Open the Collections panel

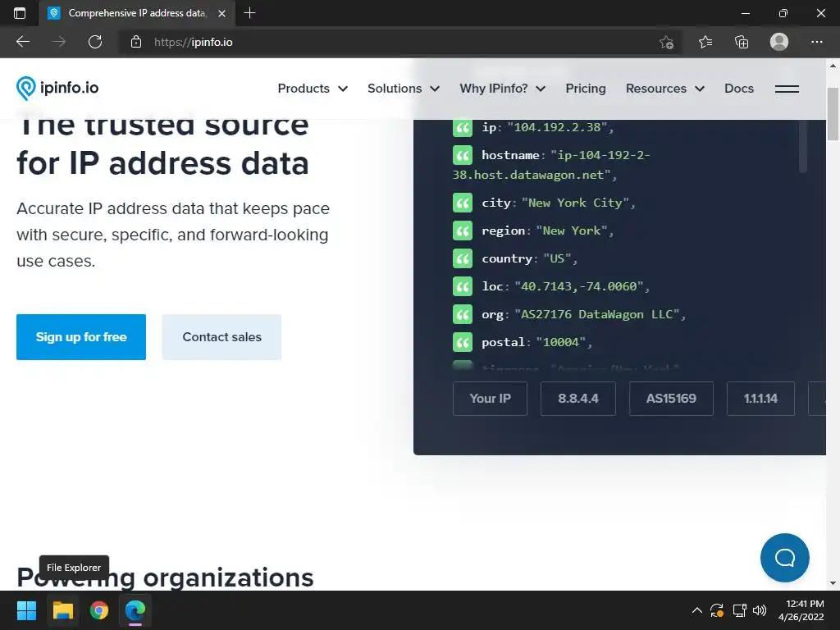pos(742,42)
